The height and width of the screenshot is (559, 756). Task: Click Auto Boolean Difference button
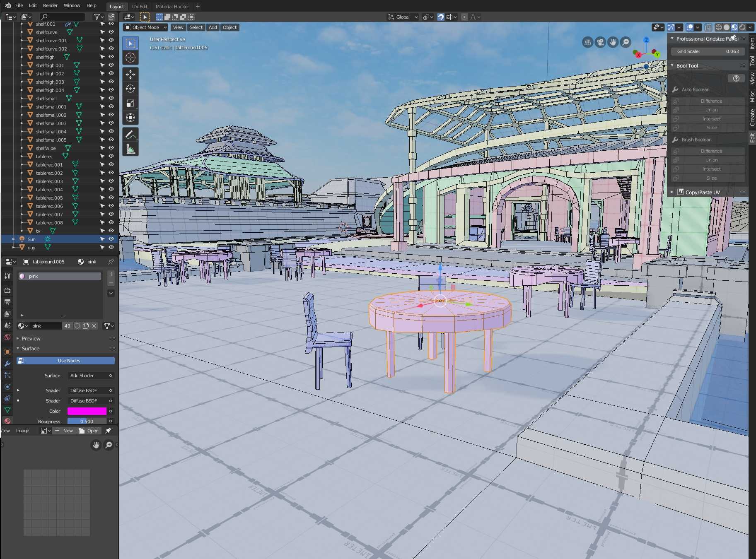click(x=711, y=101)
